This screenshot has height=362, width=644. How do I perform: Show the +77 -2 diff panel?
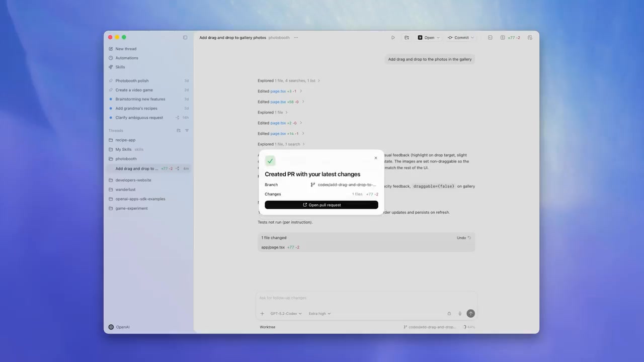[510, 38]
